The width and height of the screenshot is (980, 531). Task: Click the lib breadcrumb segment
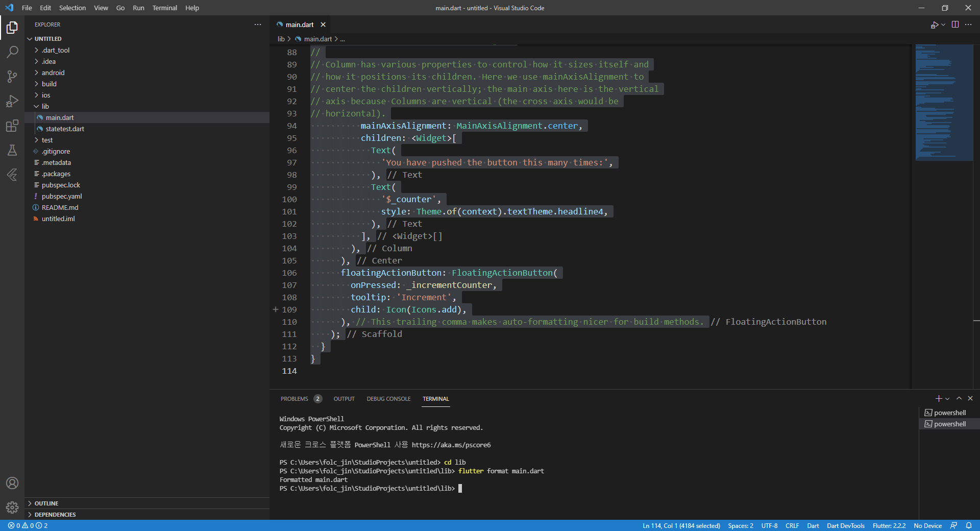coord(281,39)
